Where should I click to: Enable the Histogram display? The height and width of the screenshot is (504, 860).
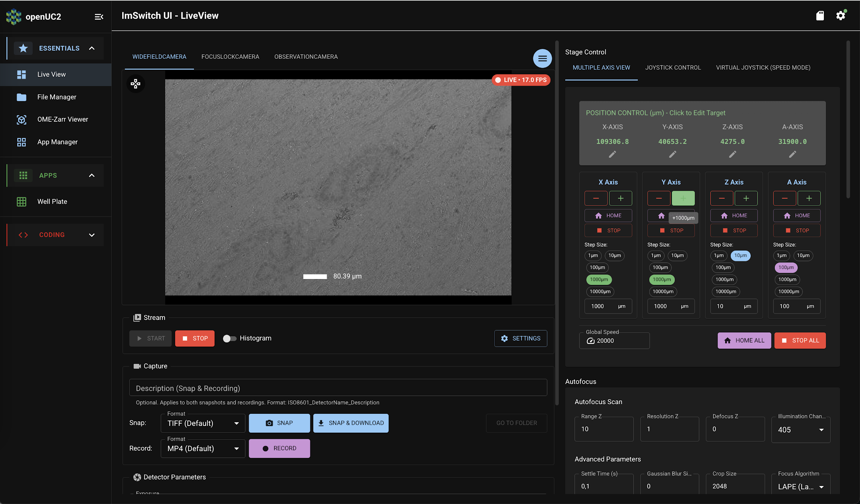pyautogui.click(x=229, y=338)
